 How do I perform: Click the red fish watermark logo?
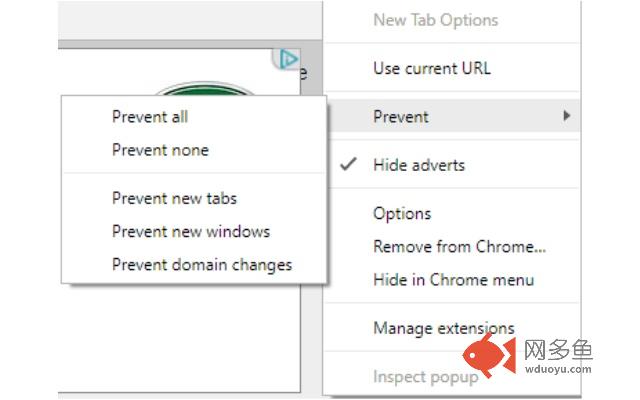coord(490,354)
